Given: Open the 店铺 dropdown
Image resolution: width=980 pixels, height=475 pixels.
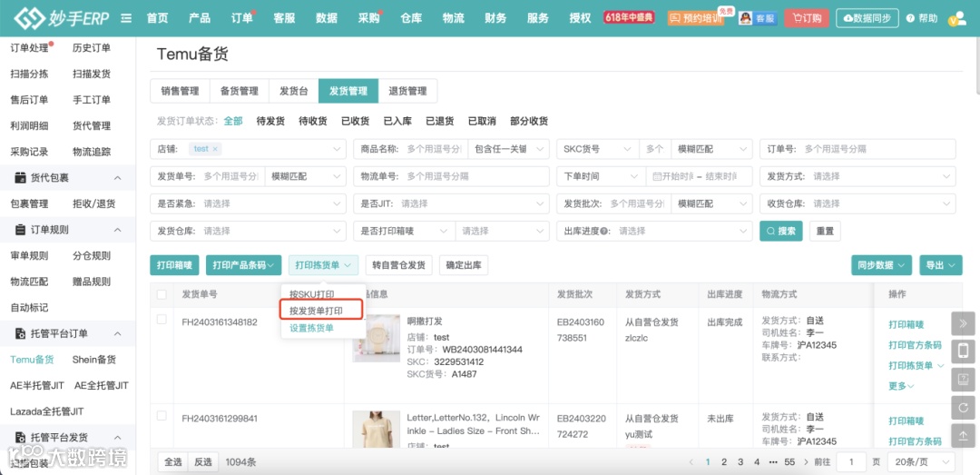Looking at the screenshot, I should click(248, 149).
